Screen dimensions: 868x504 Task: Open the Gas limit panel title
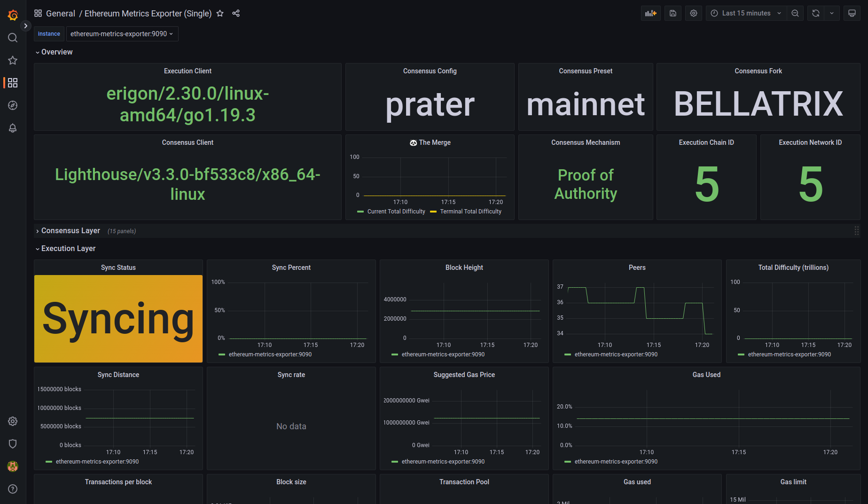click(x=793, y=482)
